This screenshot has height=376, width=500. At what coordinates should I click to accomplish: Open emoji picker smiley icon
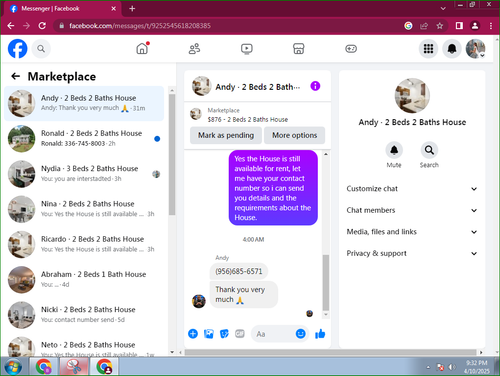[x=300, y=334]
